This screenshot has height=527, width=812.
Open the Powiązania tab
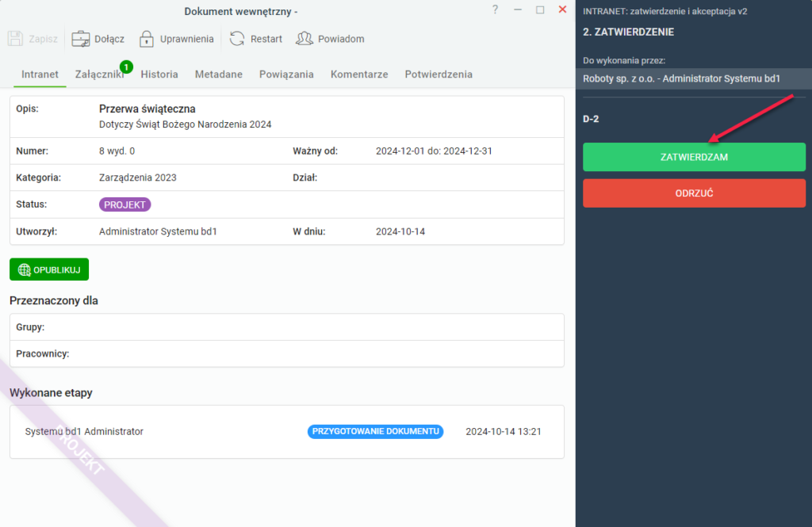pyautogui.click(x=286, y=74)
